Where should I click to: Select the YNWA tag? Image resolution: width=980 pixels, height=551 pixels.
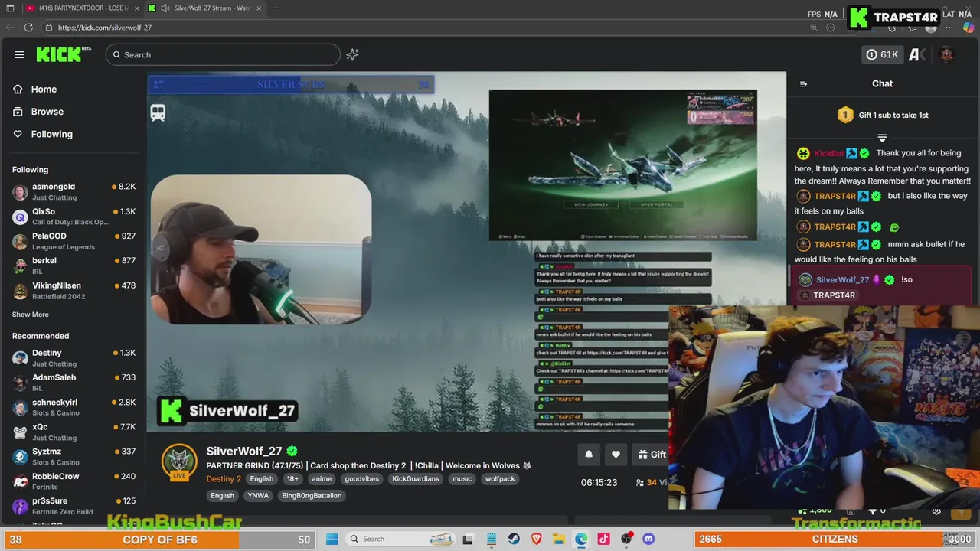pos(258,496)
